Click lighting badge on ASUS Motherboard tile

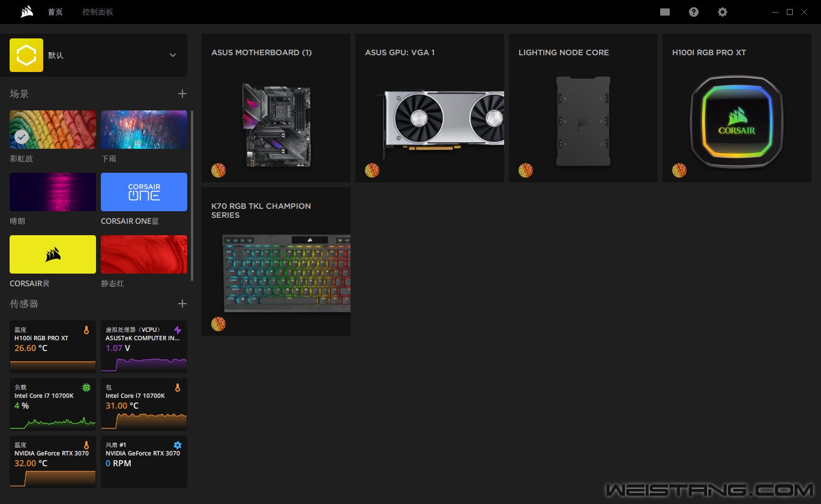pos(218,170)
